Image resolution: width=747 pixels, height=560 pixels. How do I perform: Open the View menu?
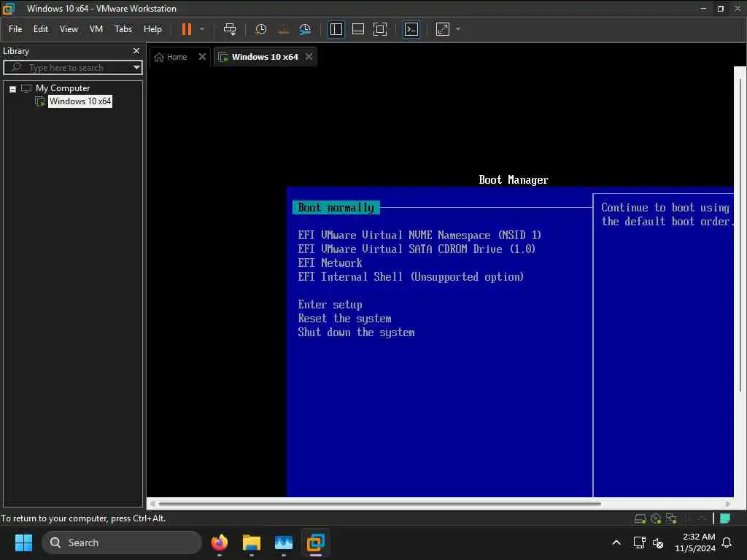(69, 29)
